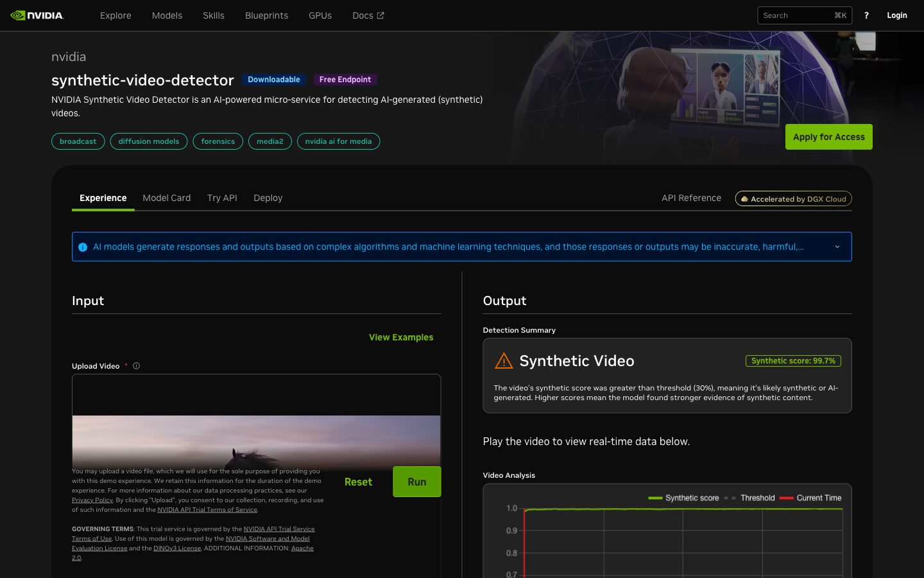Open the help question mark icon
Image resolution: width=924 pixels, height=578 pixels.
pyautogui.click(x=866, y=15)
